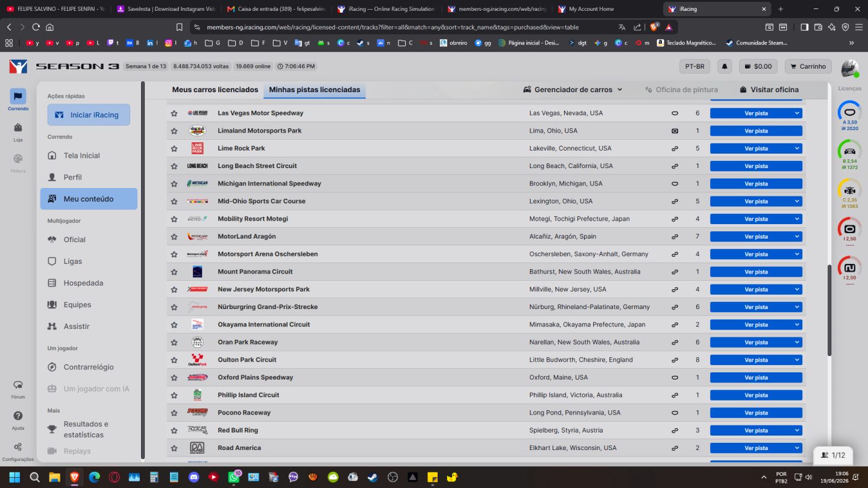This screenshot has height=488, width=868.
Task: Open WhatsApp from the Windows taskbar
Action: (x=234, y=477)
